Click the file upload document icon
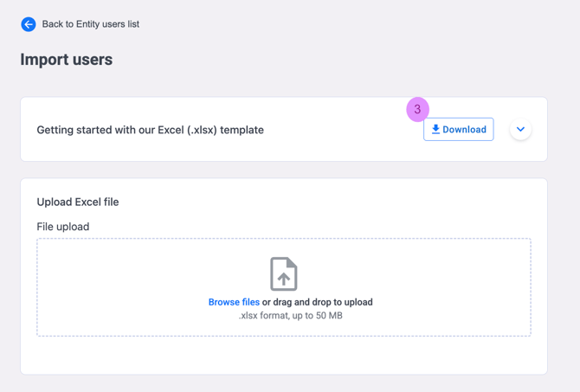The image size is (580, 392). pos(283,274)
